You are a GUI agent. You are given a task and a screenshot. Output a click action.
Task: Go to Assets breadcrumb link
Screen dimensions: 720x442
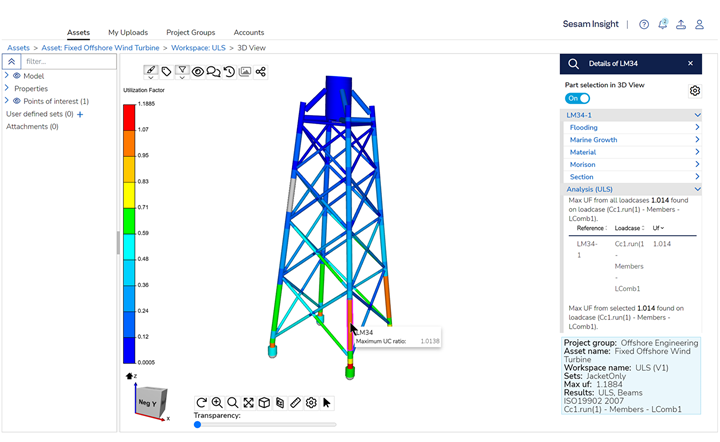tap(18, 48)
